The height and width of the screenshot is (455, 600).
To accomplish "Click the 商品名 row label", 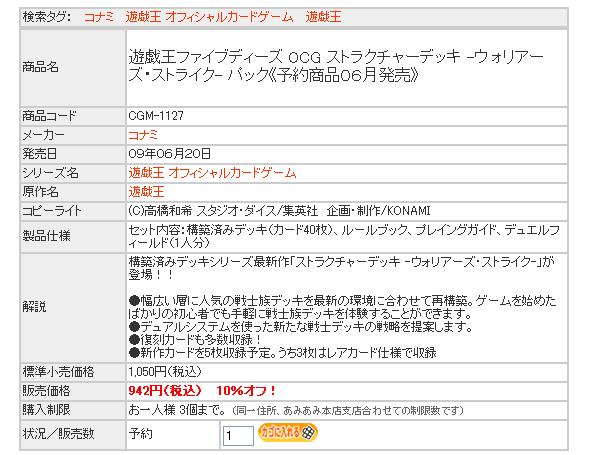I will pyautogui.click(x=40, y=67).
